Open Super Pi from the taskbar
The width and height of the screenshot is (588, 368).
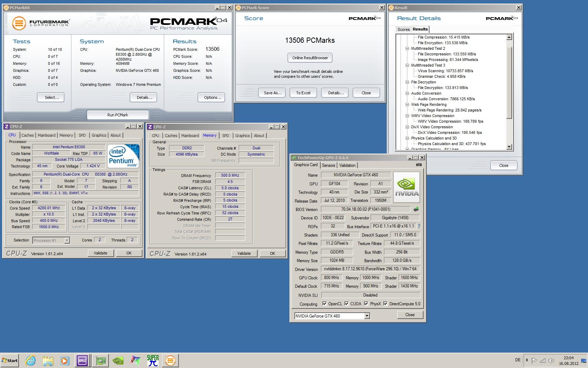coord(153,360)
